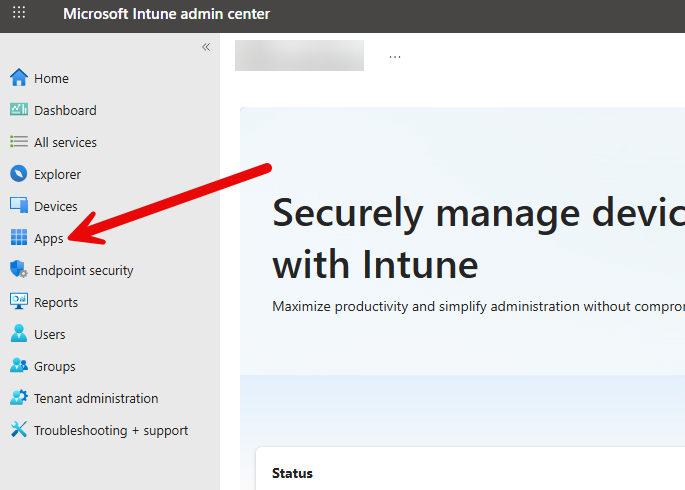
Task: Click the Home house icon
Action: pos(18,78)
